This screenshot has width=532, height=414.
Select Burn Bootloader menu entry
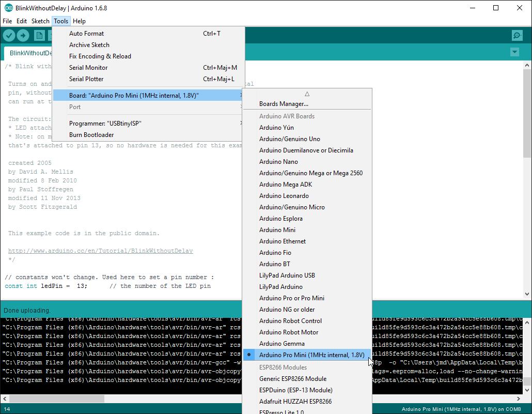91,135
